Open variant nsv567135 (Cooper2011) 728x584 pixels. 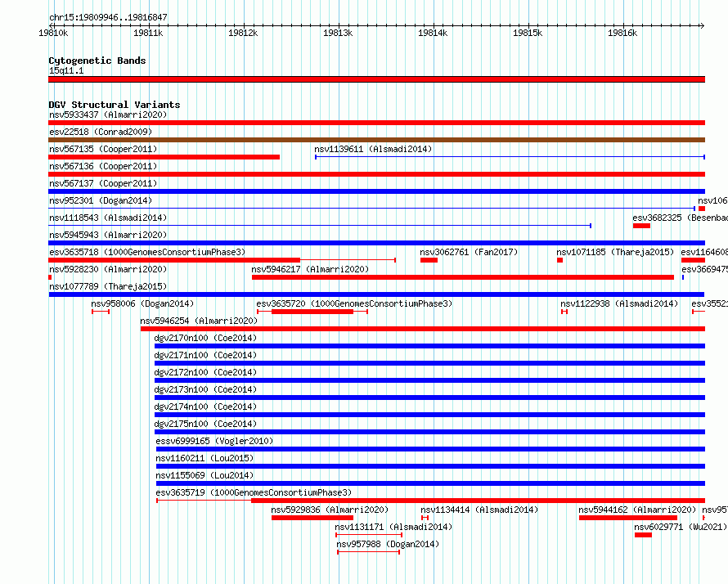coord(103,149)
